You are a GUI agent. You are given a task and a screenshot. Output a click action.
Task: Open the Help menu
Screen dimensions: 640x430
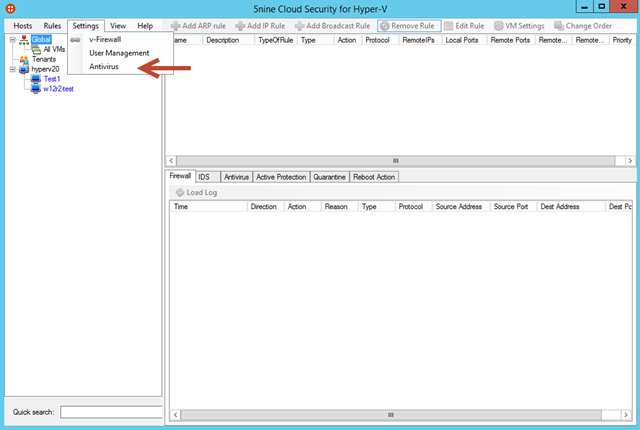click(x=145, y=26)
